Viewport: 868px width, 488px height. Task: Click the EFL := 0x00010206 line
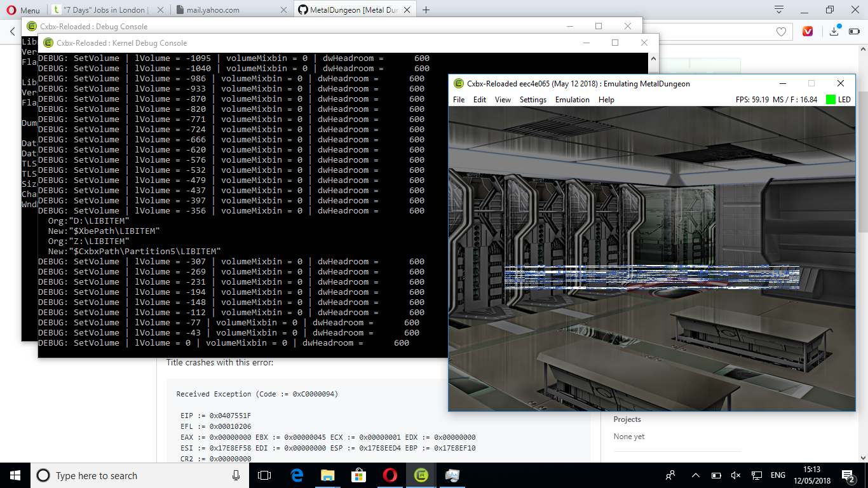point(216,426)
